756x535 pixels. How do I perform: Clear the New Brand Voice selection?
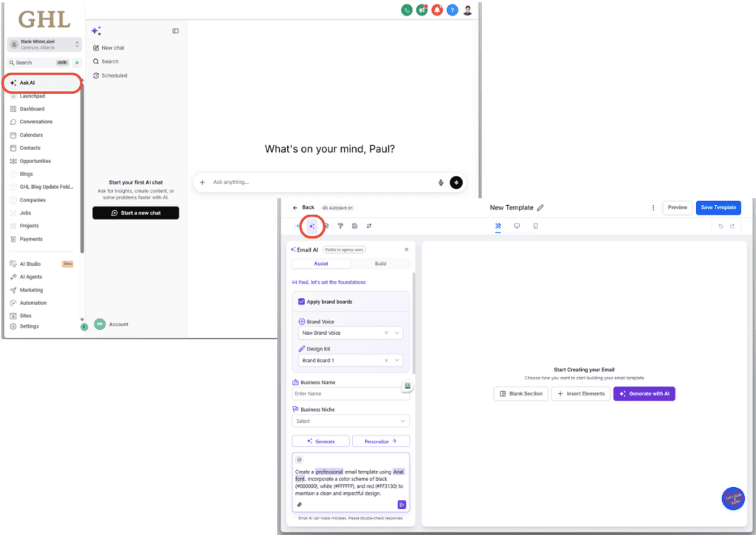(386, 333)
